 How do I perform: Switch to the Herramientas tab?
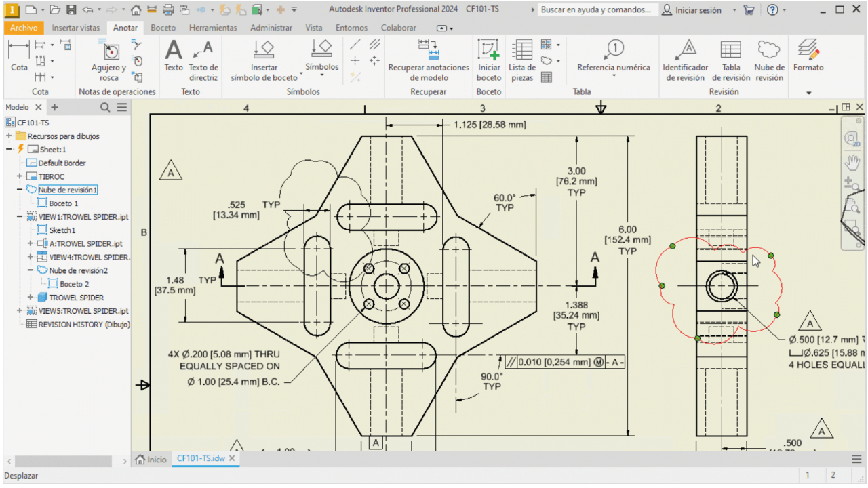click(x=213, y=28)
